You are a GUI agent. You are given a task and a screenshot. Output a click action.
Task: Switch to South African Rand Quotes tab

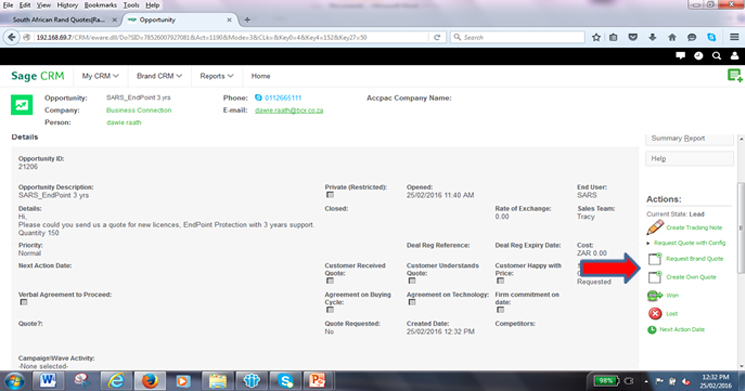pos(59,20)
